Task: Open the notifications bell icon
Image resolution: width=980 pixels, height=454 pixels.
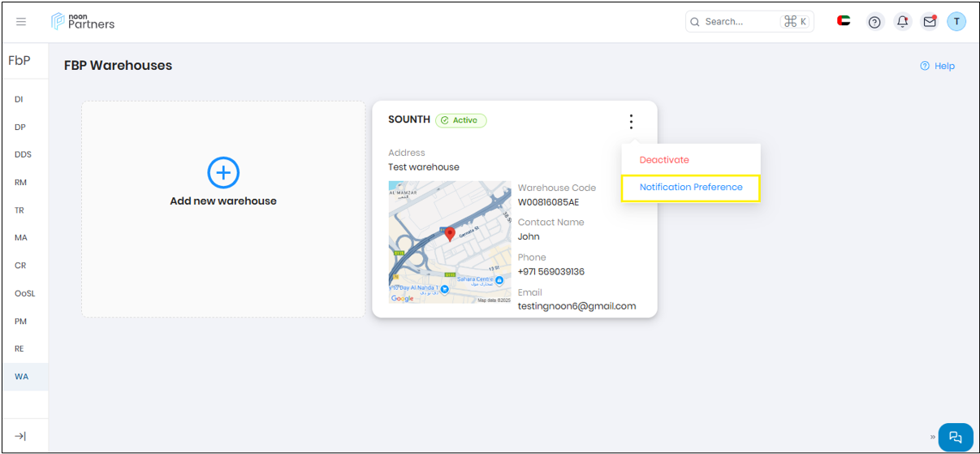Action: click(x=902, y=22)
